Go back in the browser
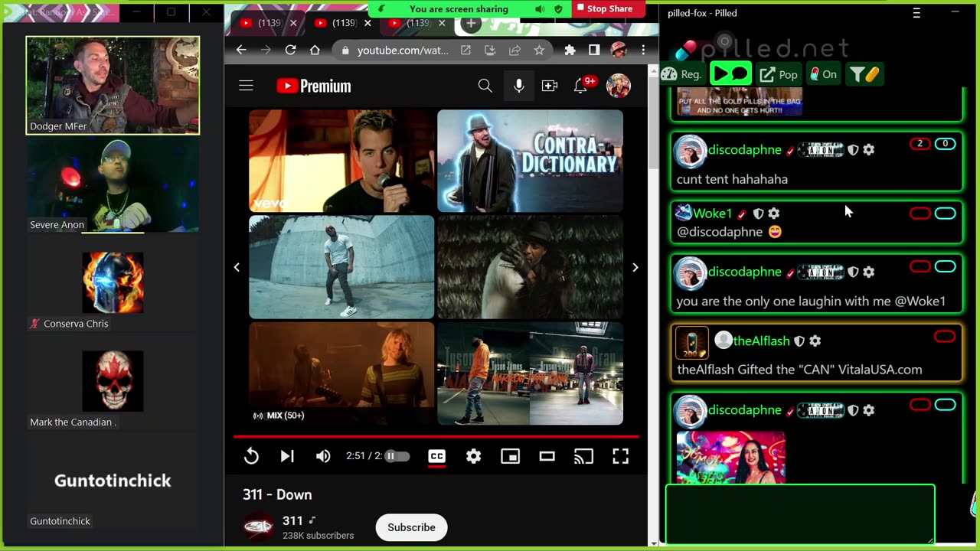The image size is (980, 551). pyautogui.click(x=241, y=50)
